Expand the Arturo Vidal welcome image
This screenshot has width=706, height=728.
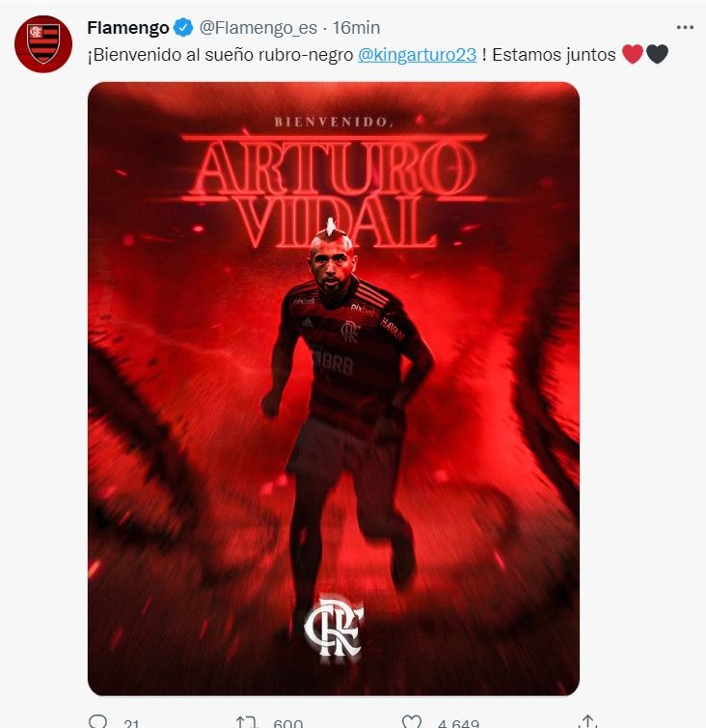point(334,389)
